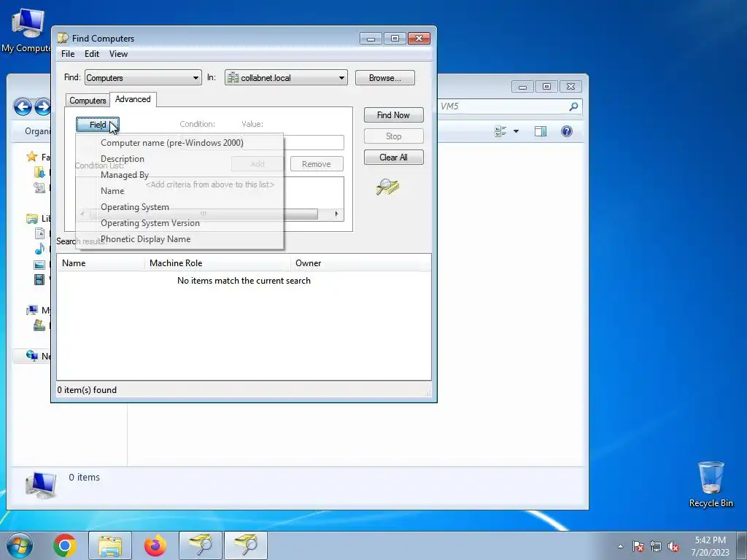Click Pictures library icon in sidebar
Image resolution: width=747 pixels, height=560 pixels.
pyautogui.click(x=39, y=265)
